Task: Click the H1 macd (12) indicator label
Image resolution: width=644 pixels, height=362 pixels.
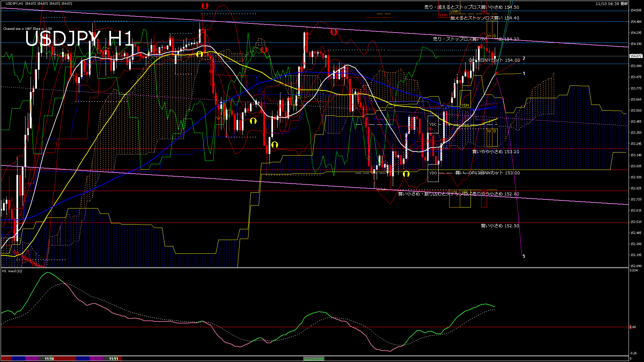Action: [x=12, y=271]
